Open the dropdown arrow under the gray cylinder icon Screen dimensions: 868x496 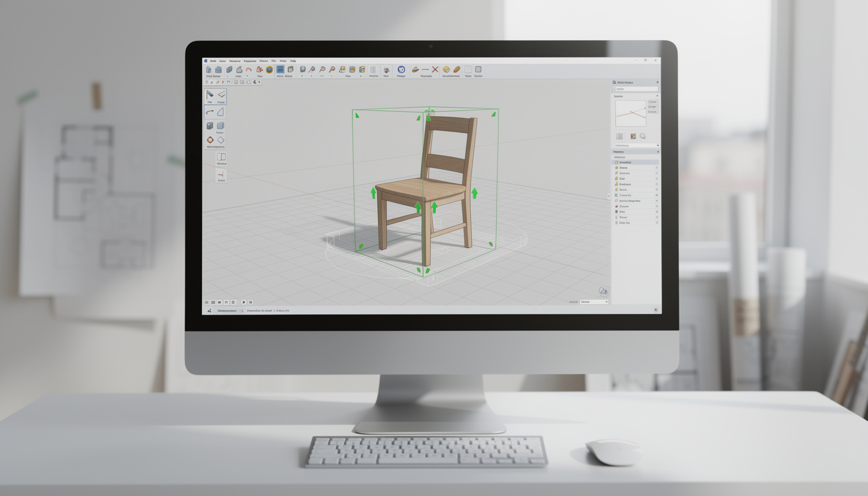[x=302, y=76]
